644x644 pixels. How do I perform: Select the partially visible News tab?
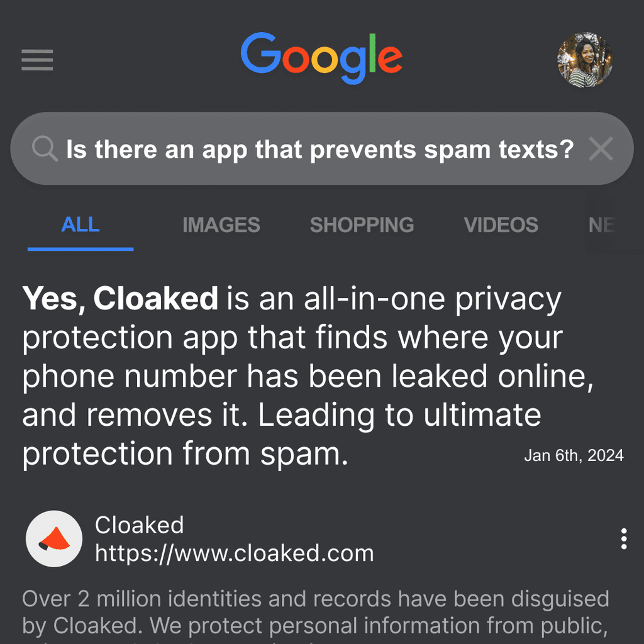pos(601,225)
